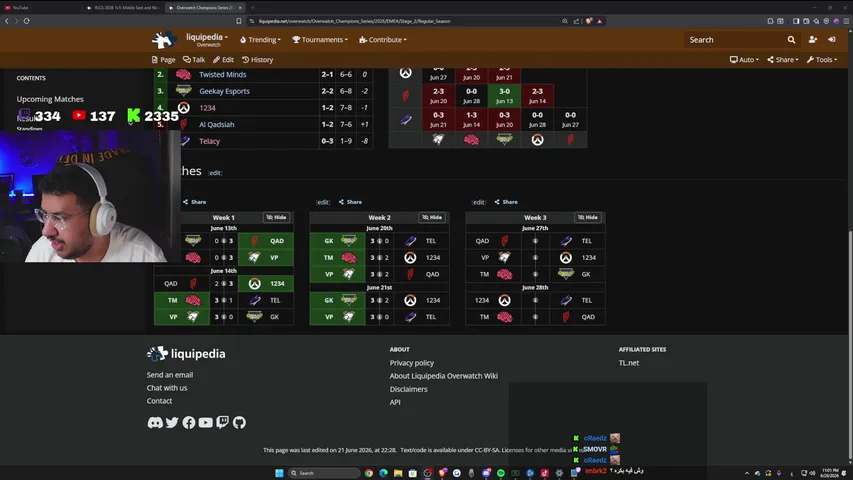Click the zoom magnifier icon in address bar
Viewport: 853px width, 480px height.
(565, 21)
